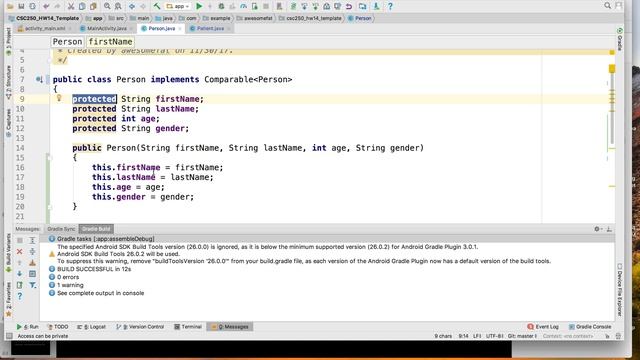Undo with the back arrow icon
The image size is (640, 360).
46,6
